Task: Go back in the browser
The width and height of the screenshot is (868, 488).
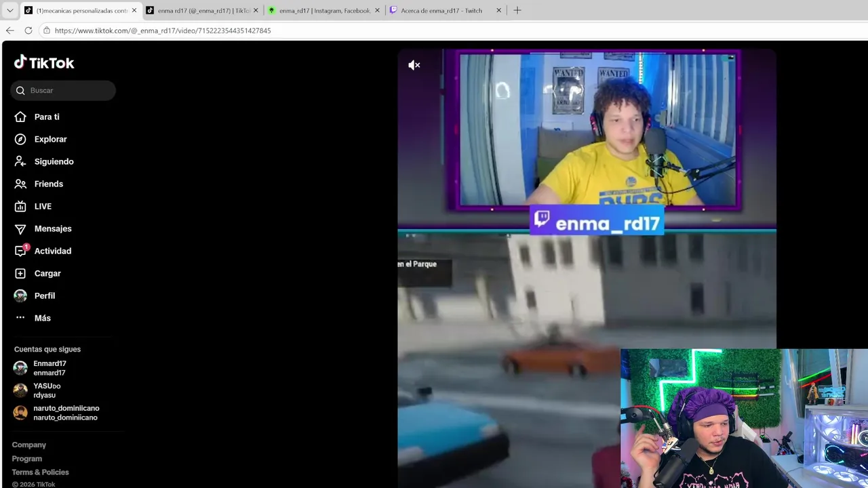Action: tap(9, 30)
